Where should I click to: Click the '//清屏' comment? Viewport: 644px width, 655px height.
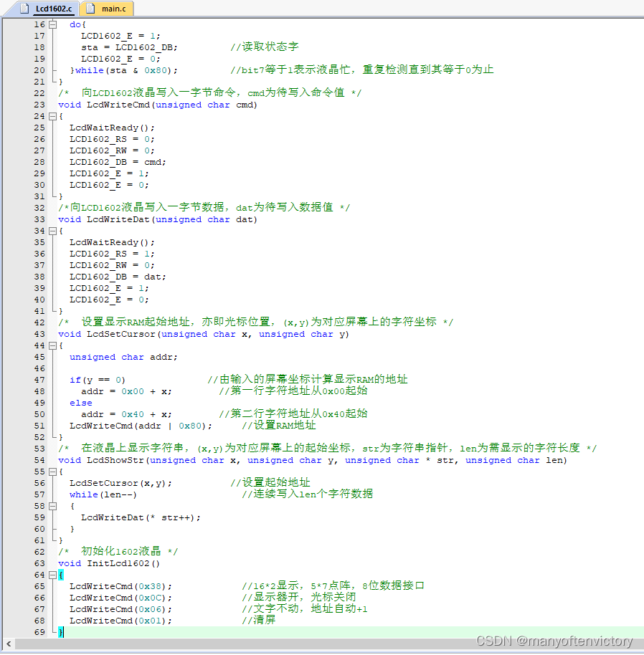259,620
